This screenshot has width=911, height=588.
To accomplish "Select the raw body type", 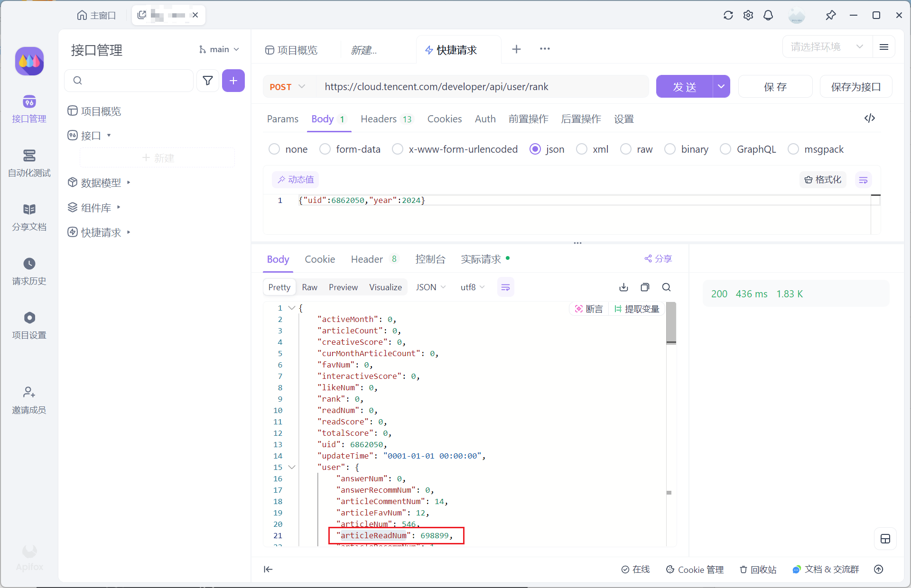I will pos(626,149).
